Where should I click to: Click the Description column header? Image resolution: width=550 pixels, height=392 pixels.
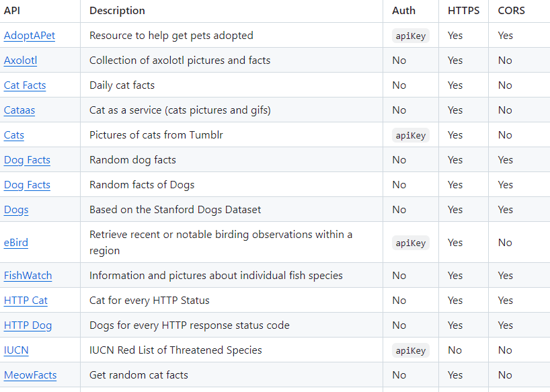coord(117,11)
